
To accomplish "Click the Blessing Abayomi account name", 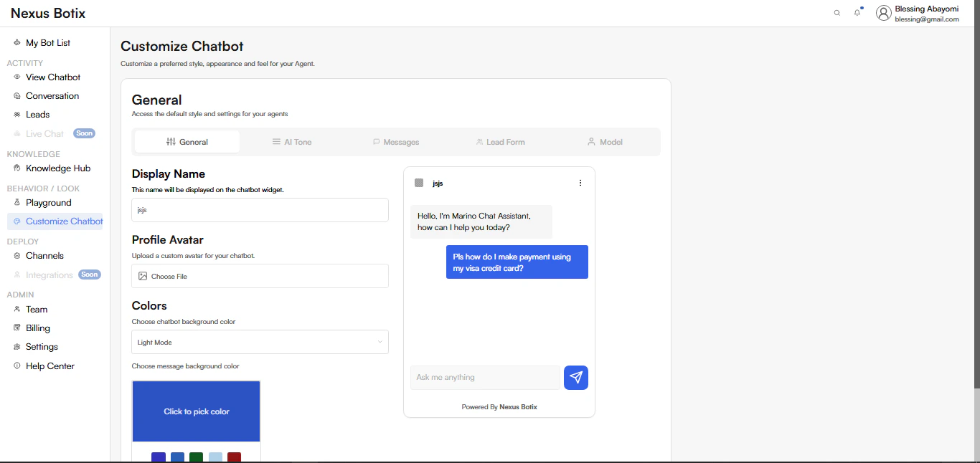I will tap(927, 9).
